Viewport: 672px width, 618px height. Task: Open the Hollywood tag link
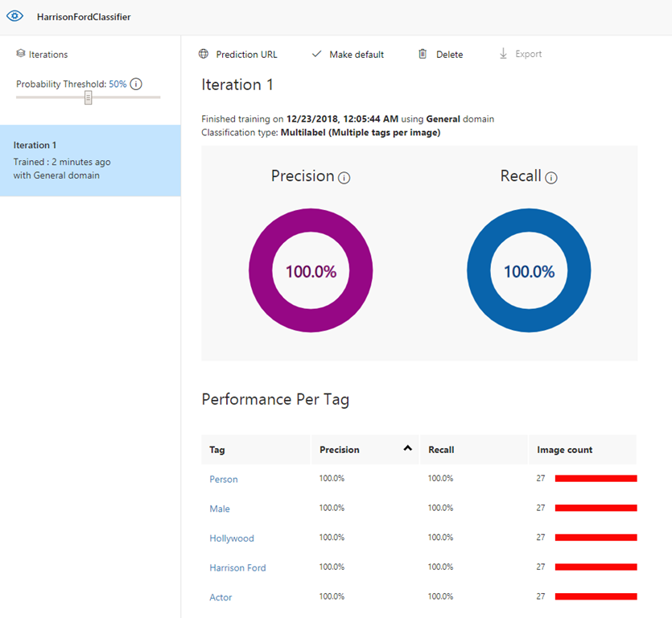(x=232, y=538)
